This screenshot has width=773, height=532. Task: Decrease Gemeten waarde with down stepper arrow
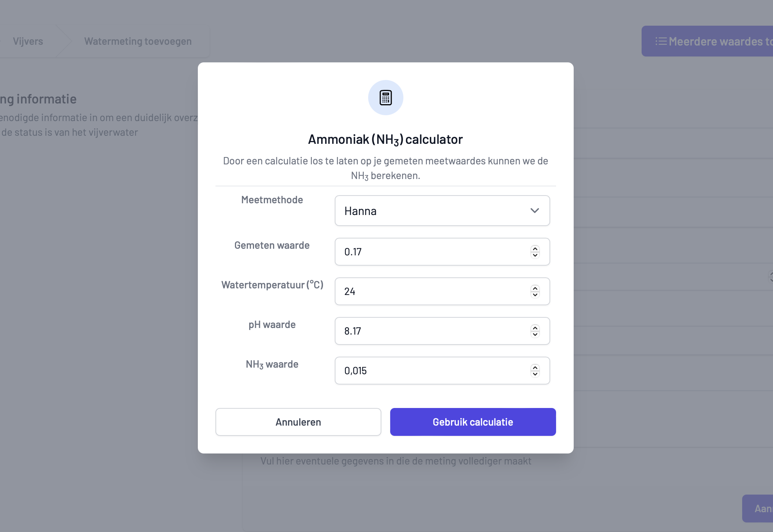(x=535, y=255)
